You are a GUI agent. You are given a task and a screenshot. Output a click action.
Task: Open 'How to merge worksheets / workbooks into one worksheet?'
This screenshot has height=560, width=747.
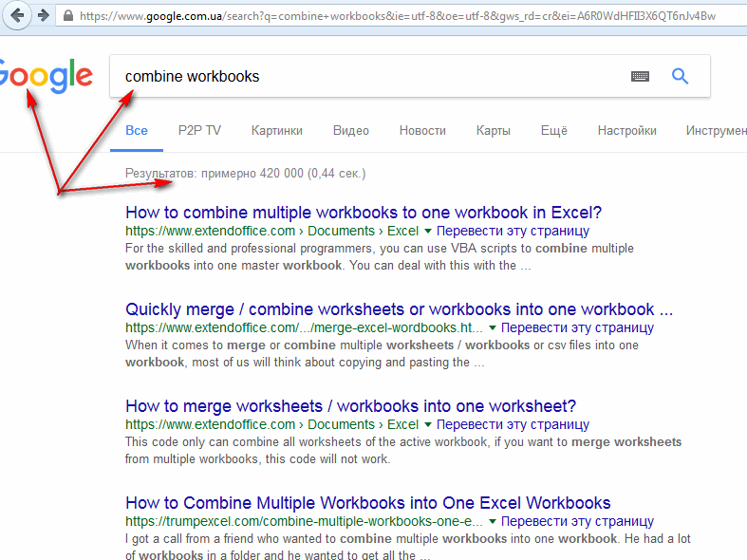point(350,406)
